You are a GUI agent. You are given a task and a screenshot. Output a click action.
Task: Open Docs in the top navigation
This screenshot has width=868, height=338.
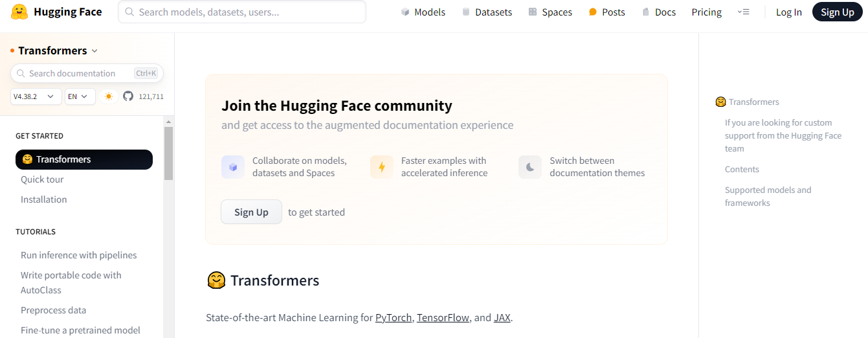coord(658,12)
